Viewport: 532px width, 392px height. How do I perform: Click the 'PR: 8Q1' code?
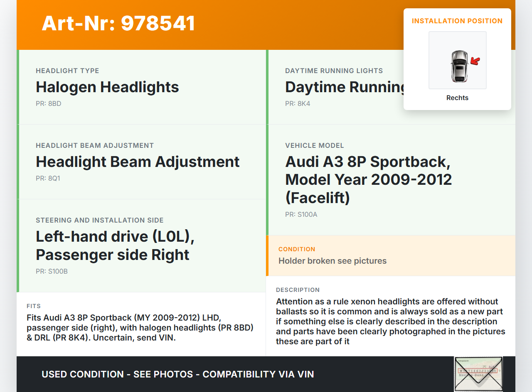point(48,178)
